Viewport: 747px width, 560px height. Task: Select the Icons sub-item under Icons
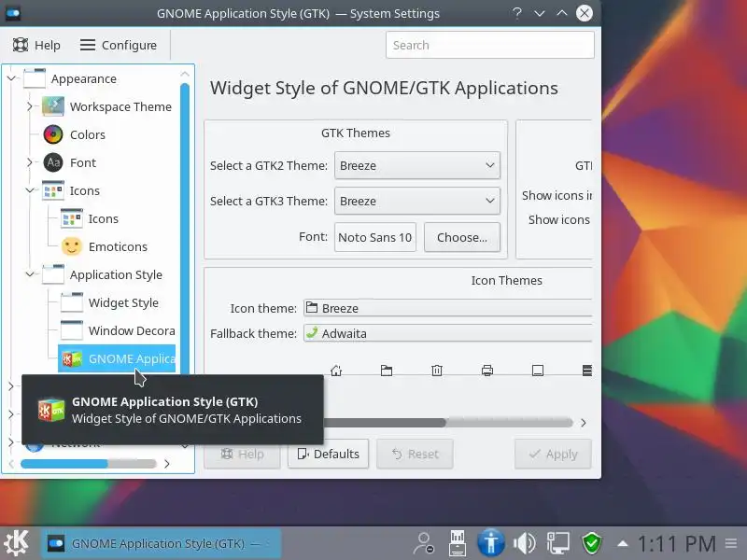(103, 218)
